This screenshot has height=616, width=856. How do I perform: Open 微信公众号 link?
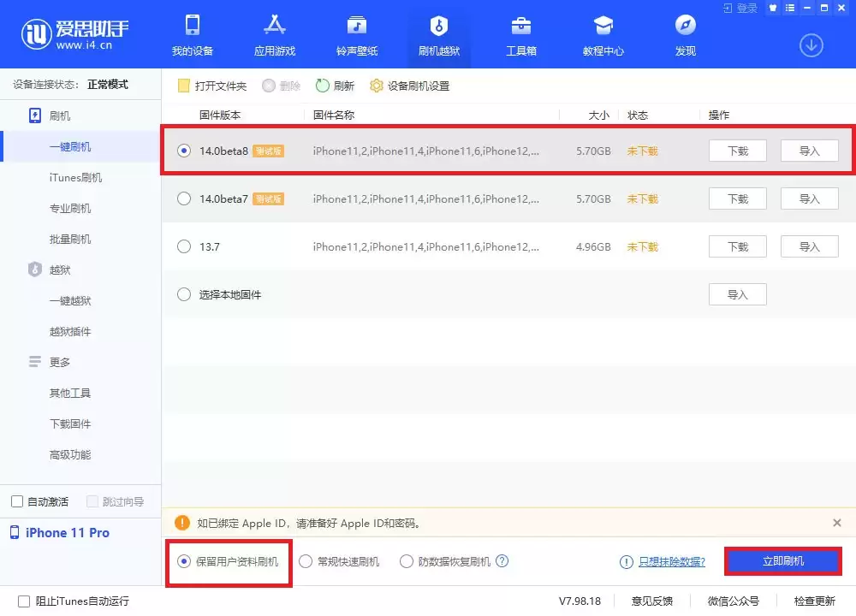pyautogui.click(x=734, y=601)
